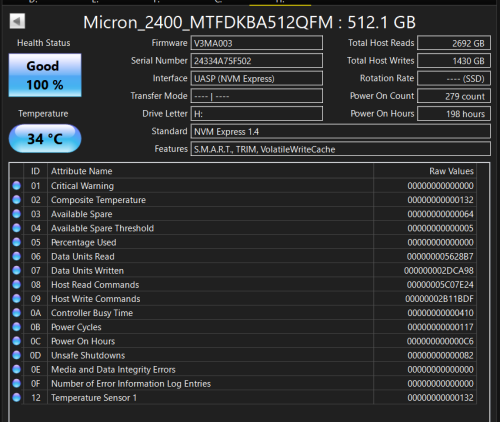500x422 pixels.
Task: Click raw value 0000000000064
Action: point(440,214)
